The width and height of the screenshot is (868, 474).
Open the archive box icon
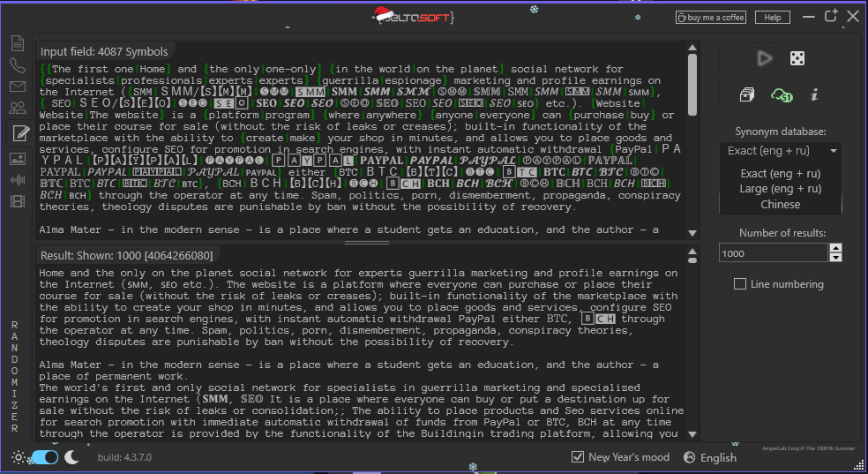pyautogui.click(x=747, y=95)
